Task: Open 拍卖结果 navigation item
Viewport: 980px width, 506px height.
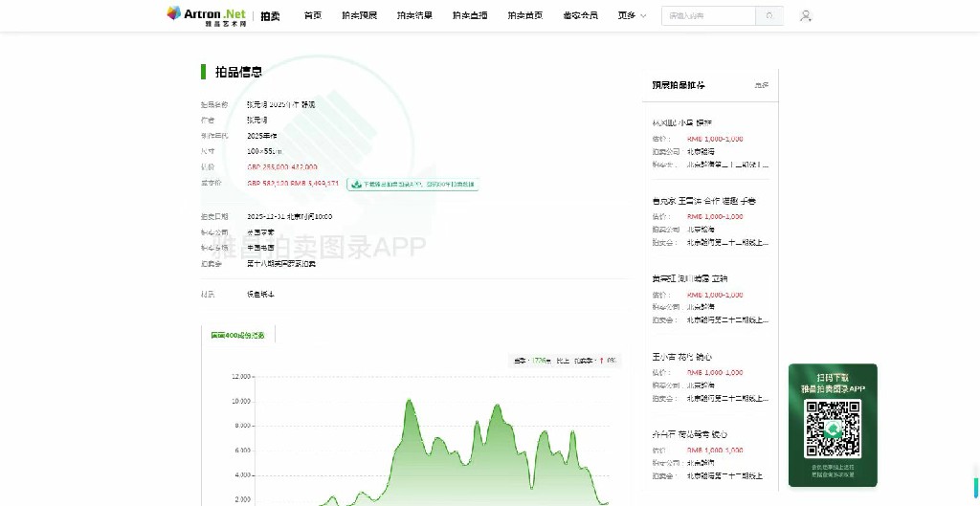Action: point(414,16)
